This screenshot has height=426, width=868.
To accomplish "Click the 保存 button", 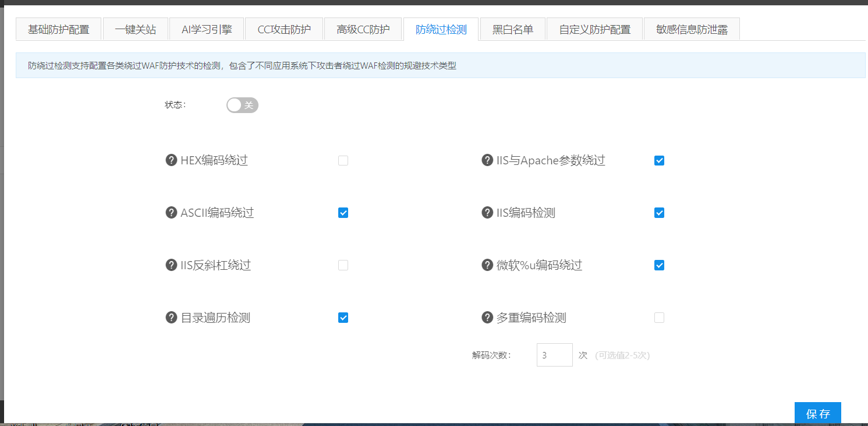I will pyautogui.click(x=818, y=414).
